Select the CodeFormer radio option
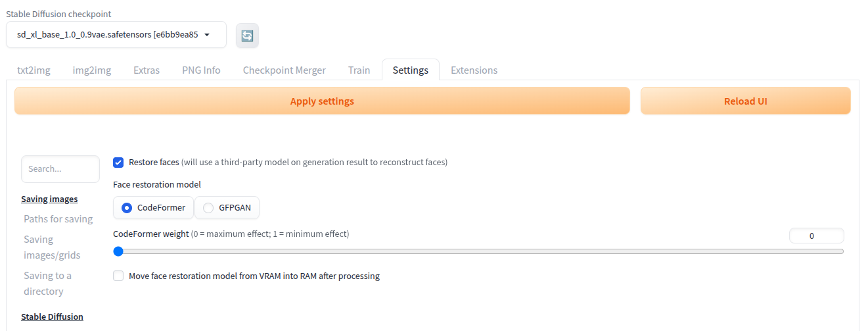This screenshot has height=331, width=868. [153, 208]
